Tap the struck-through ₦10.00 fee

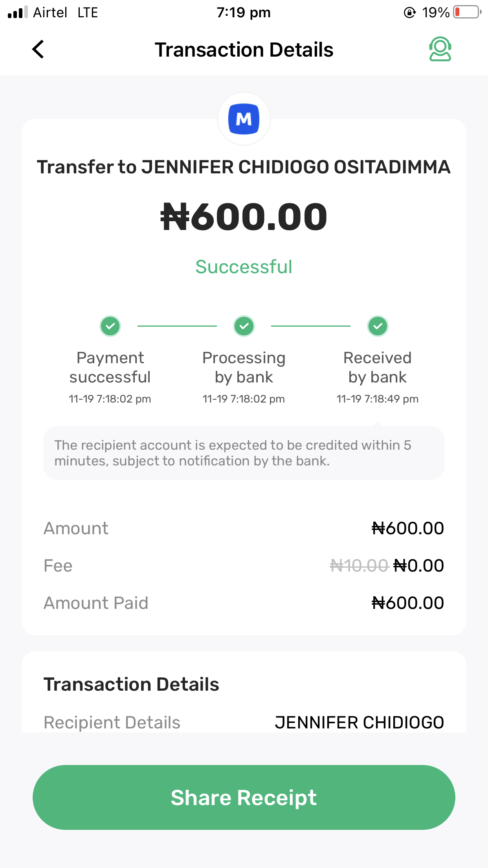[359, 566]
